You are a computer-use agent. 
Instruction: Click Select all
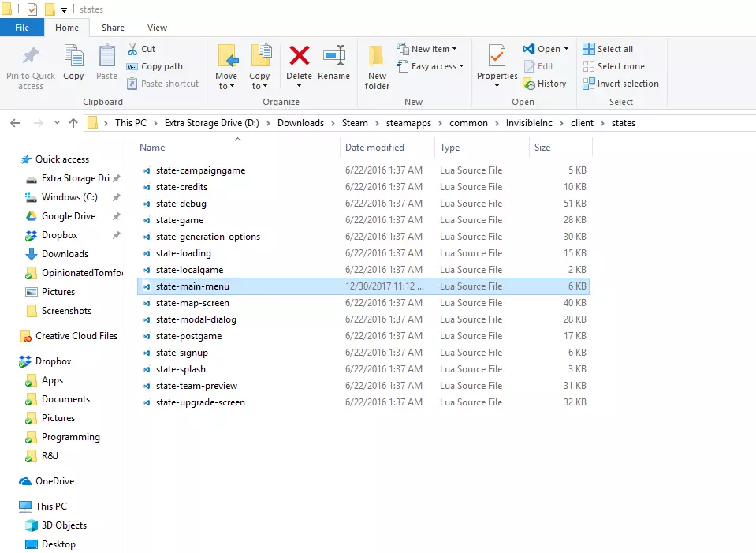608,49
